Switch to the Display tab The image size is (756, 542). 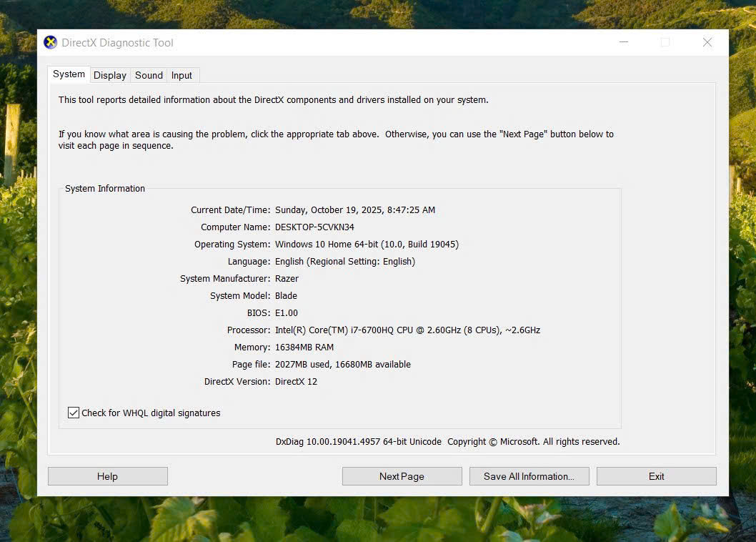pyautogui.click(x=109, y=75)
